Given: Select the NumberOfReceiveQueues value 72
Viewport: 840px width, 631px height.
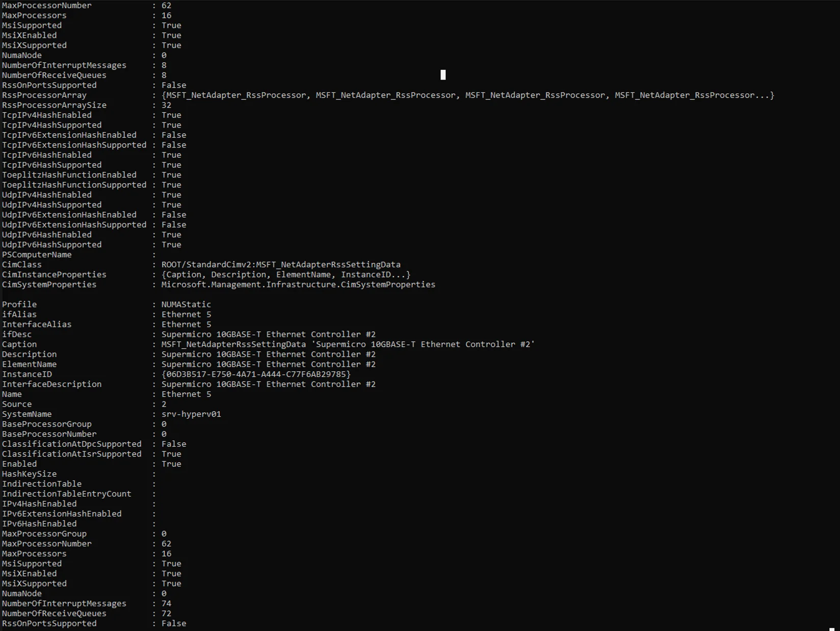Looking at the screenshot, I should coord(167,614).
